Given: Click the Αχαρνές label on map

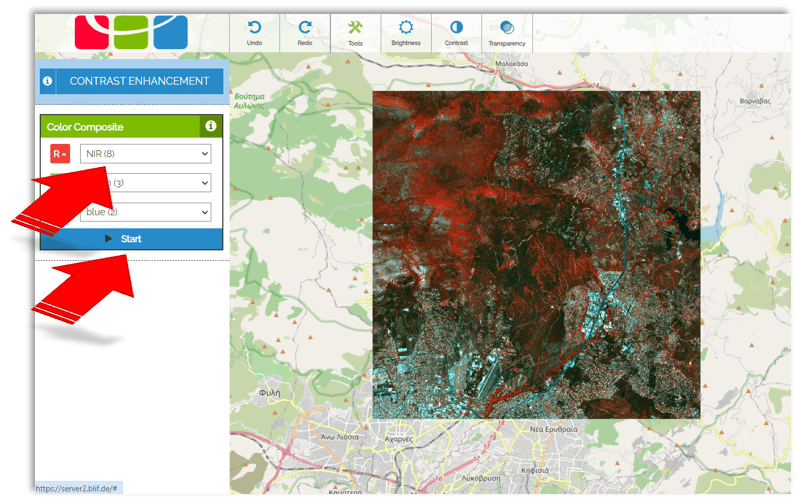Looking at the screenshot, I should coord(398,439).
